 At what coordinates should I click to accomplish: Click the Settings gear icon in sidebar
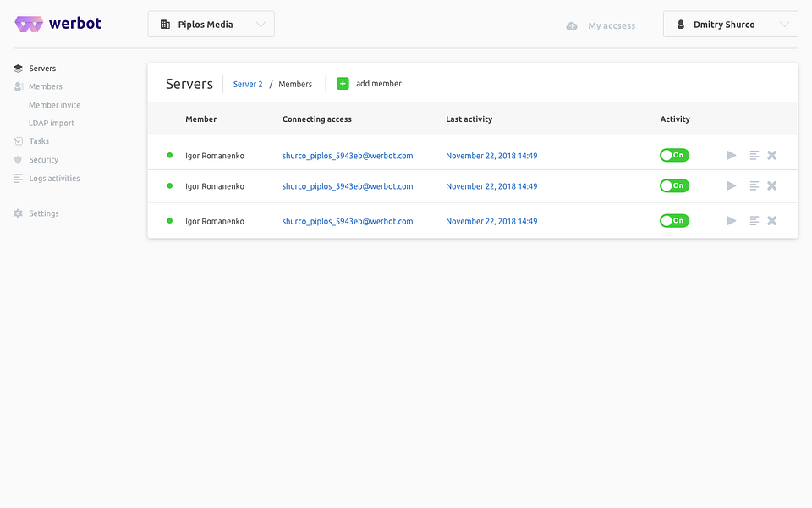coord(19,213)
